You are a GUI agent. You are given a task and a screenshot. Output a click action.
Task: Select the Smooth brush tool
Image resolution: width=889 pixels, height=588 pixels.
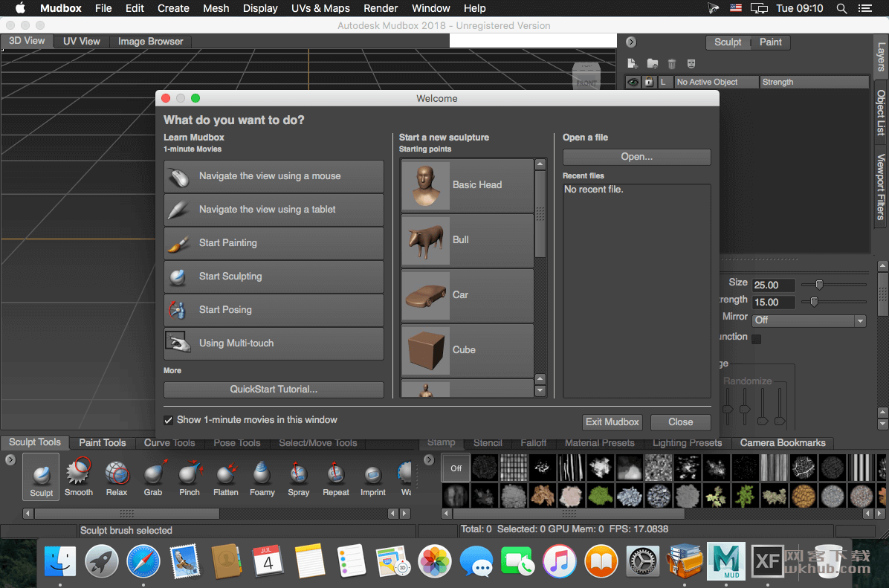pos(78,476)
